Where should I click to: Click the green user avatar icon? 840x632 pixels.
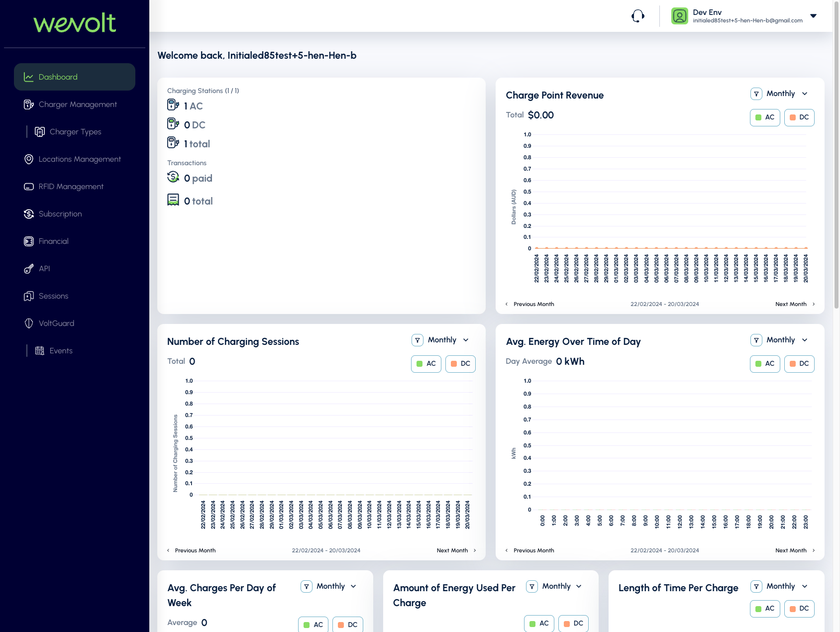tap(679, 16)
